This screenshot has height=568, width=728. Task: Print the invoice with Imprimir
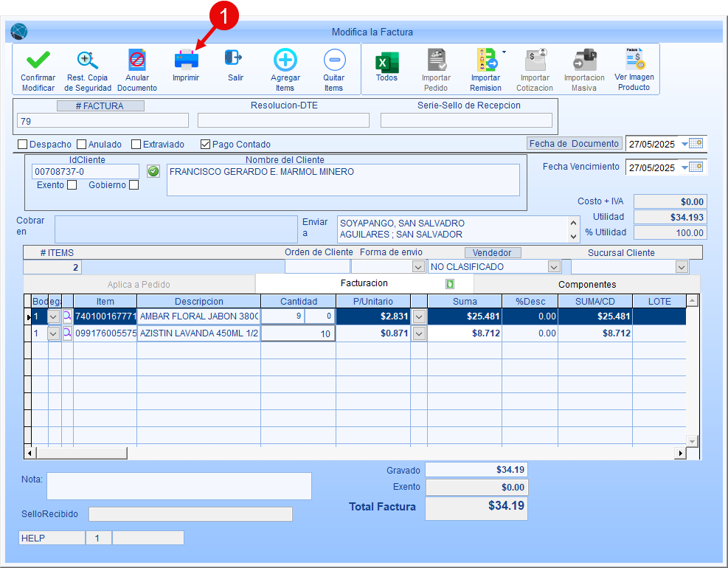186,60
